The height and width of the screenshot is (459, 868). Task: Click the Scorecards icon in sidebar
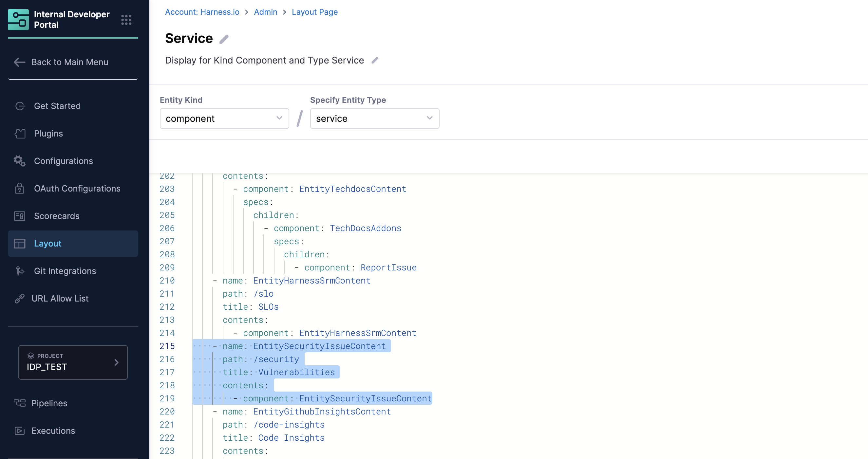(20, 216)
